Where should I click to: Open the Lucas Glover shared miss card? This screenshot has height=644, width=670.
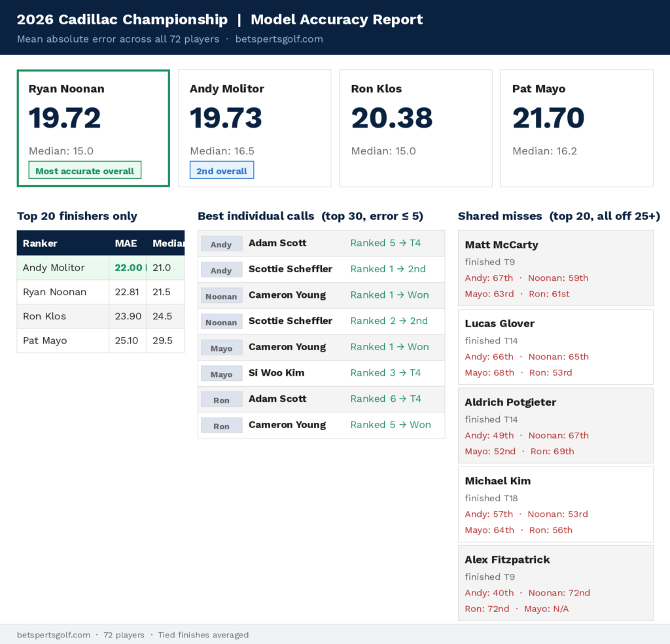pyautogui.click(x=555, y=347)
